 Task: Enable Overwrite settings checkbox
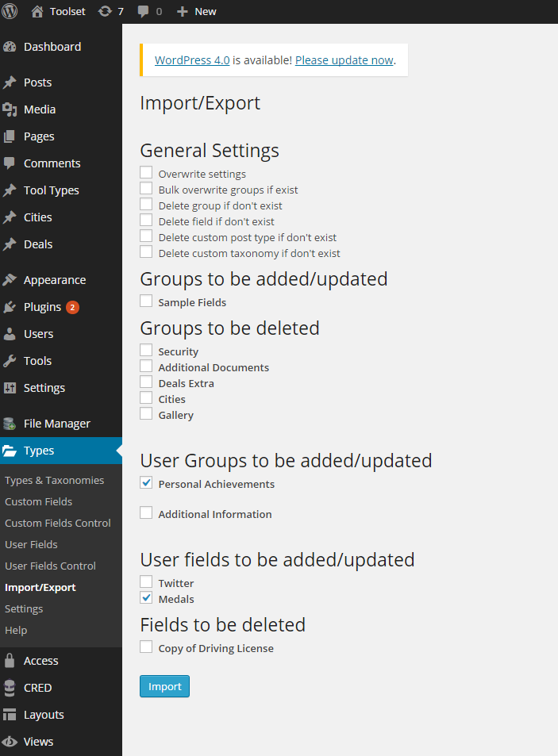[x=146, y=173]
